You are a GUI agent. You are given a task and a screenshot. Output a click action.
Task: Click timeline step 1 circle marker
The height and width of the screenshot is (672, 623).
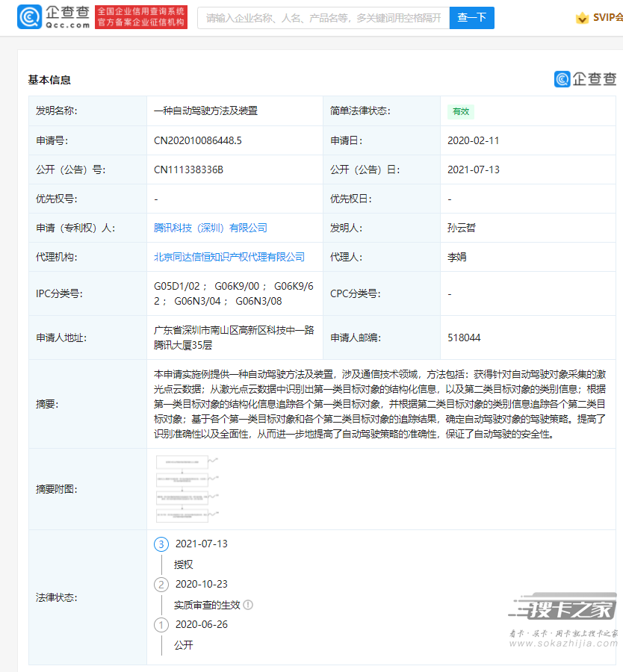[x=161, y=625]
